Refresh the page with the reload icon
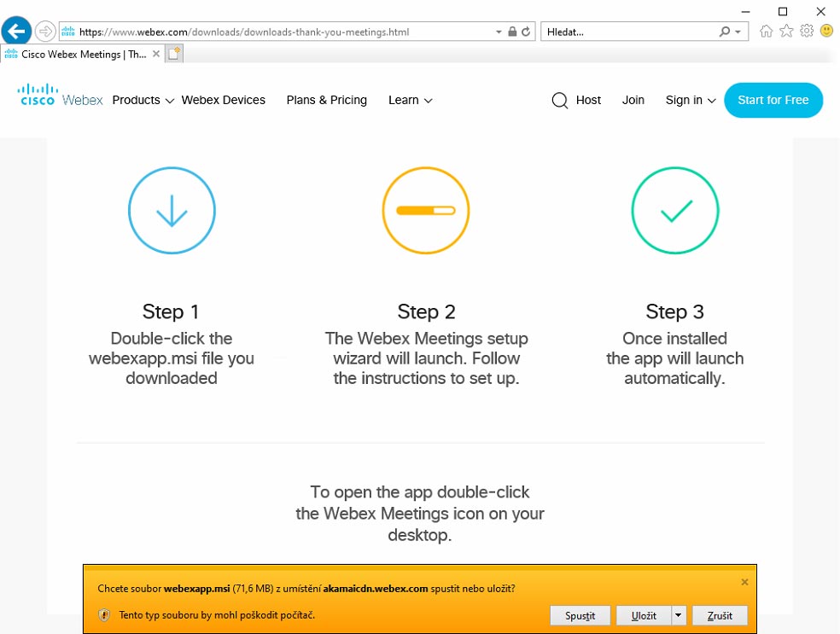840x634 pixels. [526, 32]
